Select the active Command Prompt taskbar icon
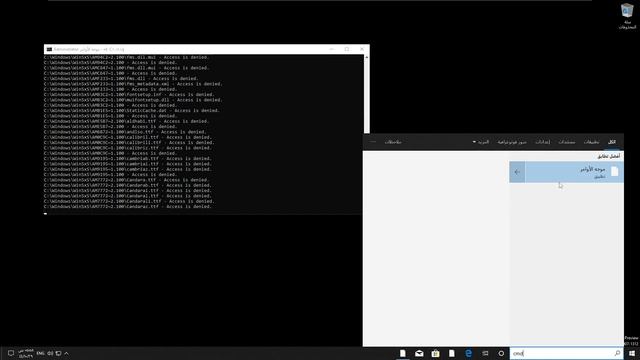640x360 pixels. [403, 353]
